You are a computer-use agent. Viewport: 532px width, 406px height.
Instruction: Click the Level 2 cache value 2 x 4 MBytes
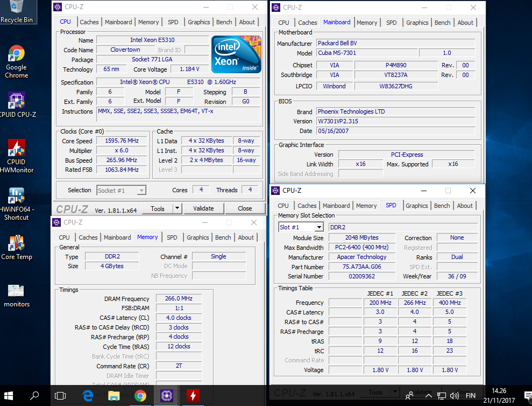click(206, 160)
